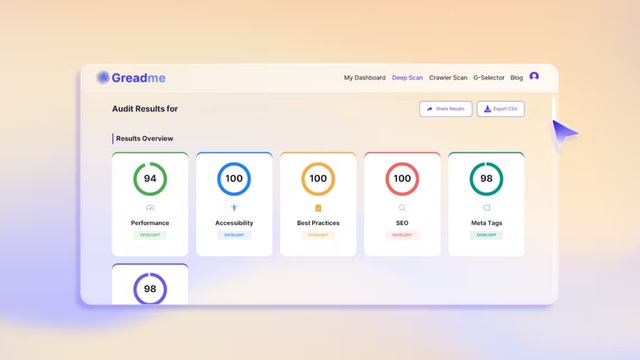The width and height of the screenshot is (640, 360).
Task: Click the Best Practices score ring
Action: point(318,179)
